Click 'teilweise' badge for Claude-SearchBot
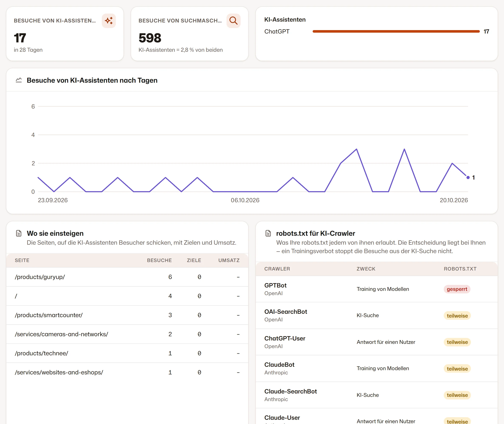Image resolution: width=504 pixels, height=424 pixels. 457,395
